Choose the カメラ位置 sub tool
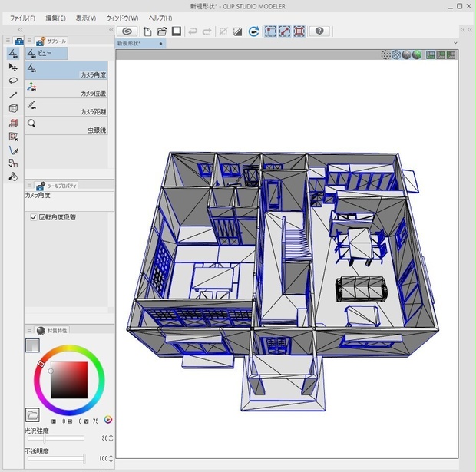Viewport: 476px width, 472px height. coord(66,88)
